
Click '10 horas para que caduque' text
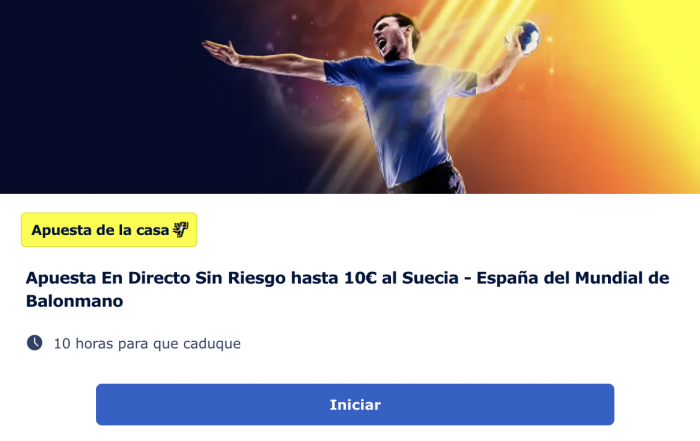pos(147,343)
